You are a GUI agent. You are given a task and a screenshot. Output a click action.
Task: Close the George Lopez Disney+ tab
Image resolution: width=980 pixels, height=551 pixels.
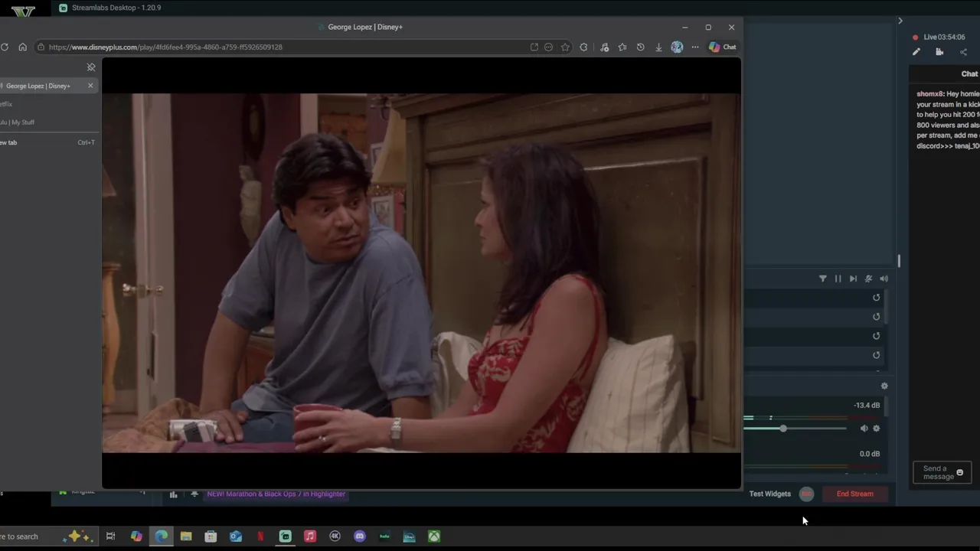tap(90, 86)
